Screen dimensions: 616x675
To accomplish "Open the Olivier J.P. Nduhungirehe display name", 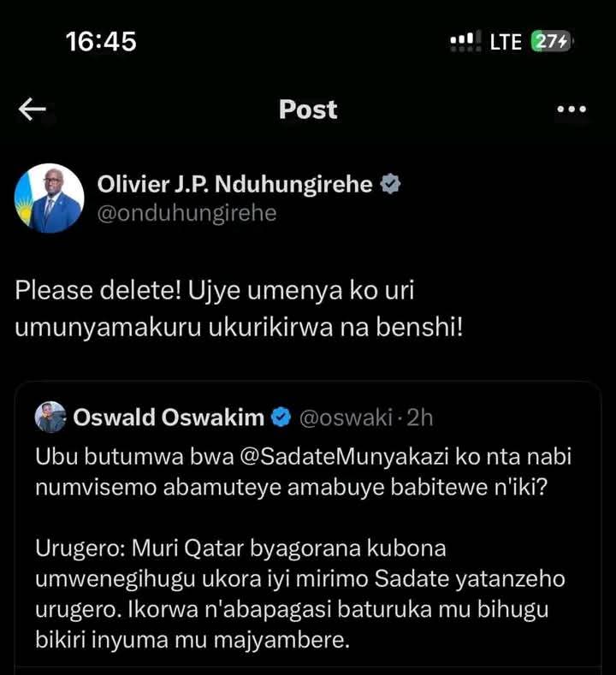I will pos(235,184).
